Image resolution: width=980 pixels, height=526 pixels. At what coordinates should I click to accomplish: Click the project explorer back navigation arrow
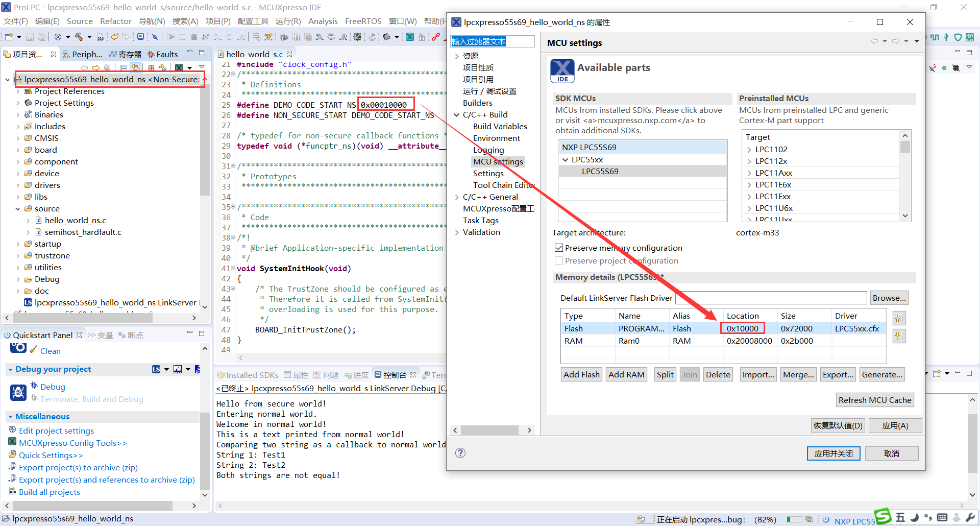tap(84, 67)
